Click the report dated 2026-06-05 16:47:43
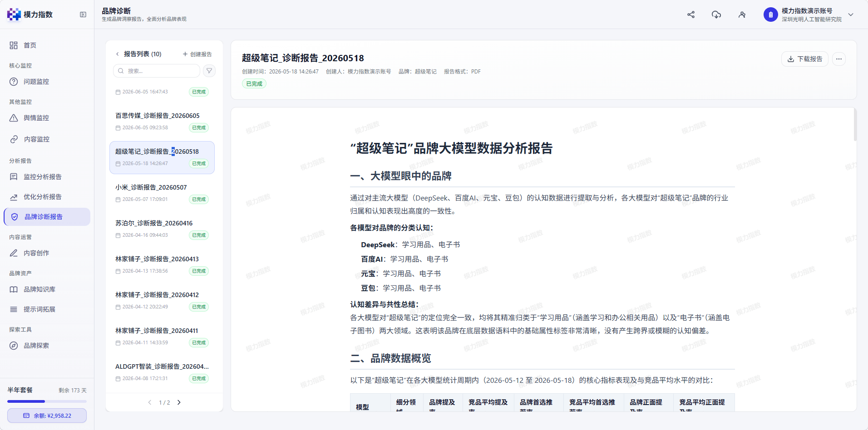This screenshot has width=868, height=430. (x=162, y=92)
